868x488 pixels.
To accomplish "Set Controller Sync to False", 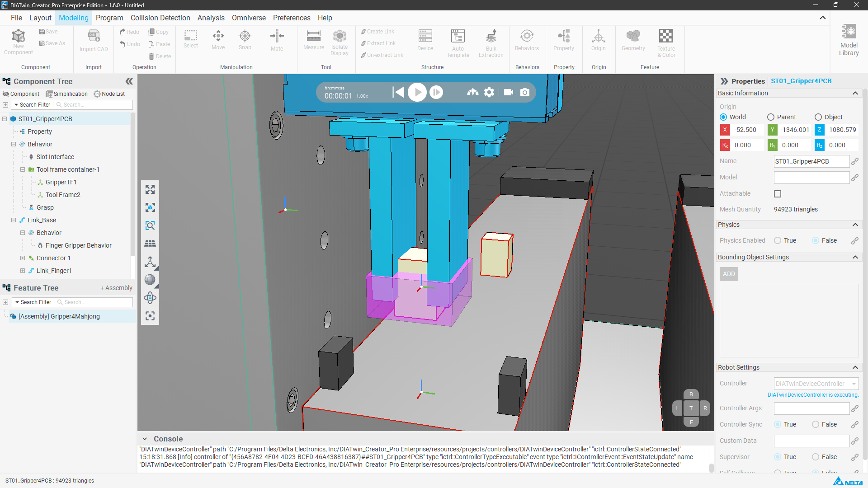I will pos(816,424).
